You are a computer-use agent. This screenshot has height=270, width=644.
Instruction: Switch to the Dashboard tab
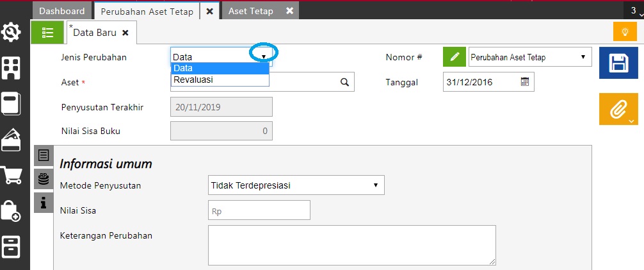click(x=61, y=11)
